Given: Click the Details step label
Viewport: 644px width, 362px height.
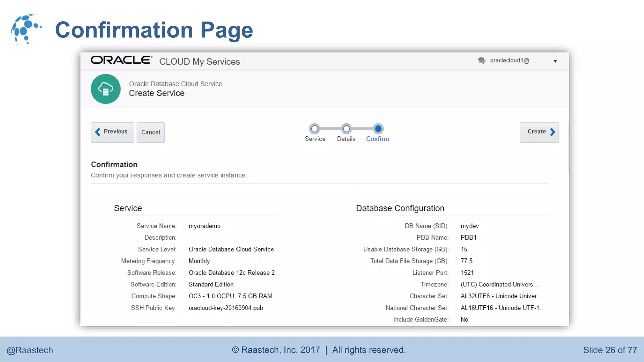Looking at the screenshot, I should coord(346,139).
